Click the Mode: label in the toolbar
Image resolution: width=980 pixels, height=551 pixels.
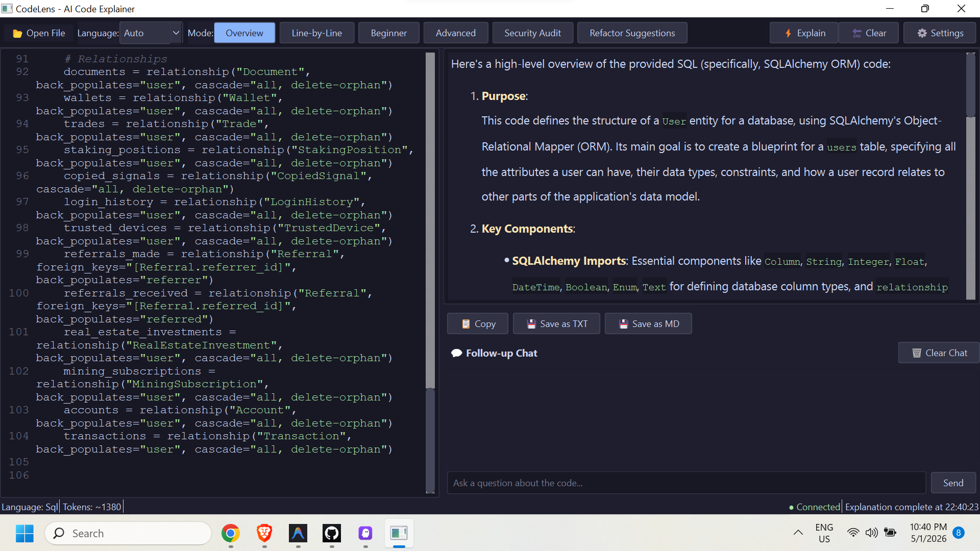coord(201,33)
